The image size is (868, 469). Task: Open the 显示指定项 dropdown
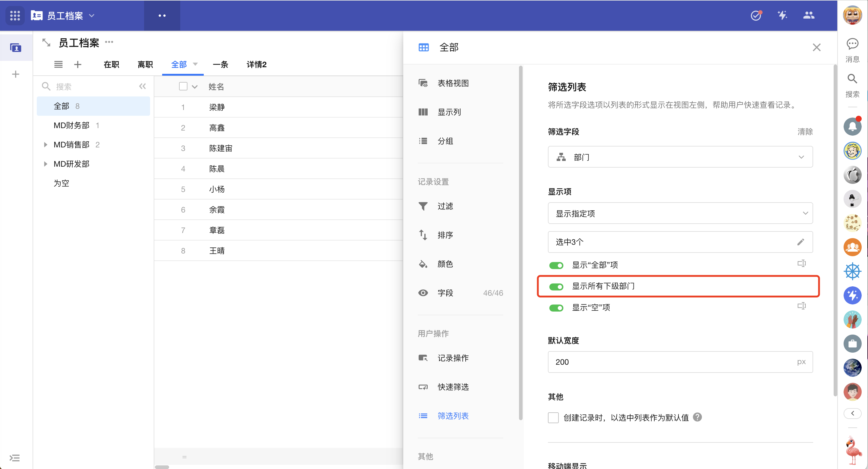point(680,213)
